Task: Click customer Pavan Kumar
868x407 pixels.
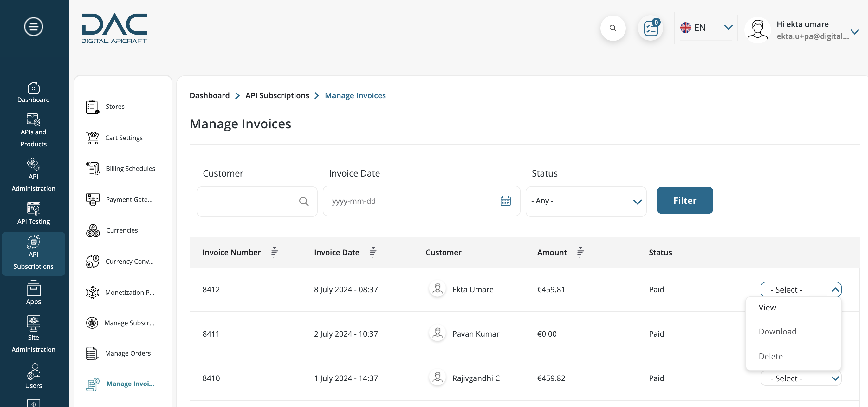Action: click(x=476, y=334)
